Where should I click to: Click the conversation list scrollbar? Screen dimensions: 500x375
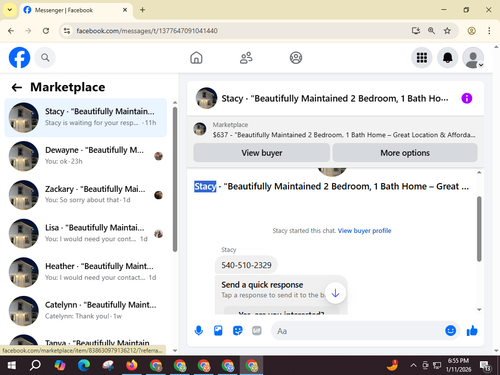[x=175, y=179]
